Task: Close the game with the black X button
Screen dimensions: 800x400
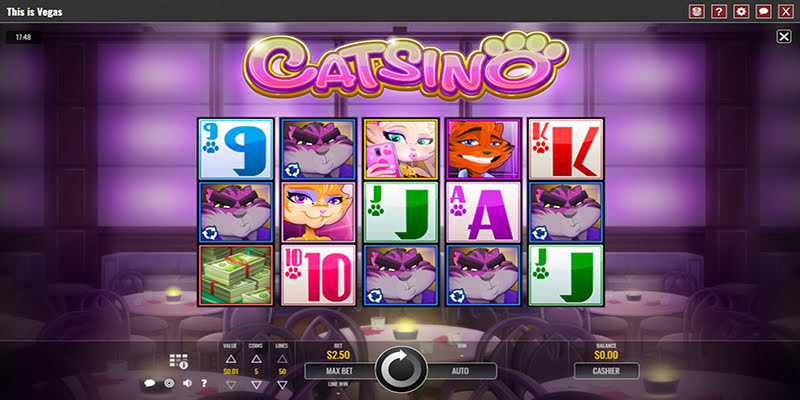Action: click(784, 36)
